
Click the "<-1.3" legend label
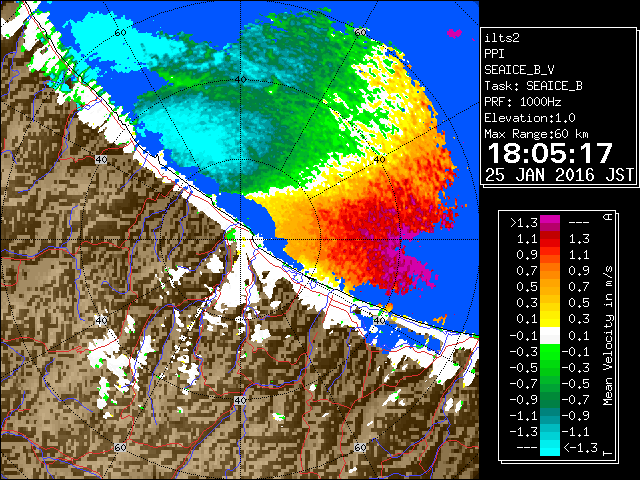point(580,448)
